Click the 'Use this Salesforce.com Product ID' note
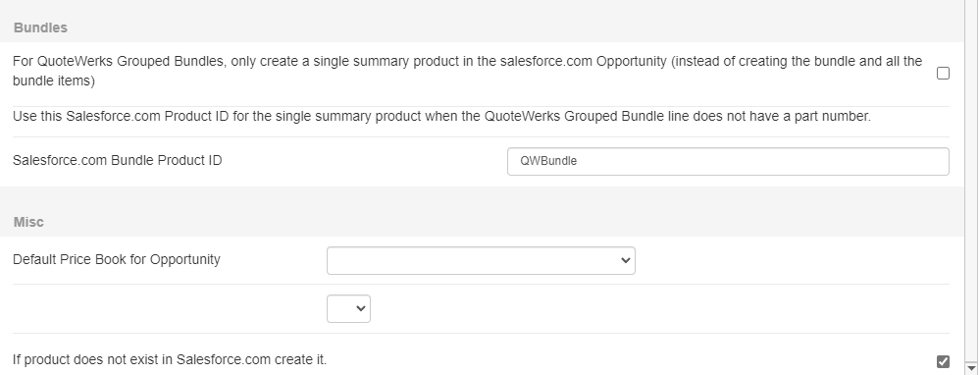 coord(441,116)
